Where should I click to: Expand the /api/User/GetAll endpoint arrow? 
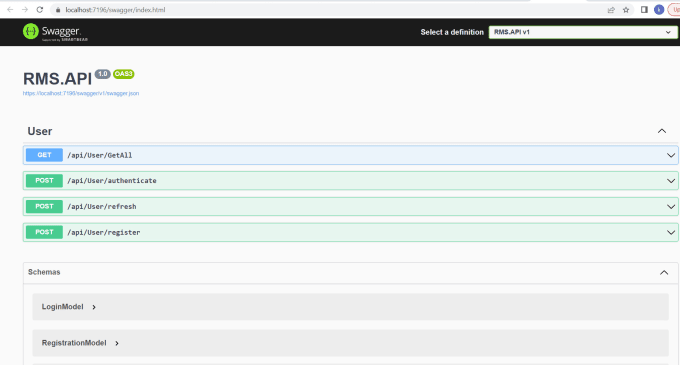670,155
